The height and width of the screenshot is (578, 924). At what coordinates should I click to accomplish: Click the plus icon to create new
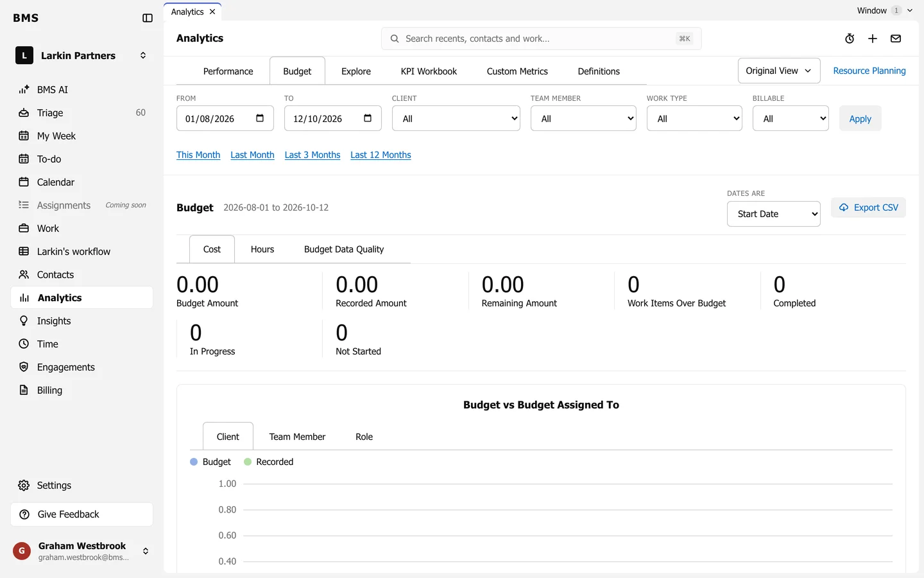coord(873,39)
